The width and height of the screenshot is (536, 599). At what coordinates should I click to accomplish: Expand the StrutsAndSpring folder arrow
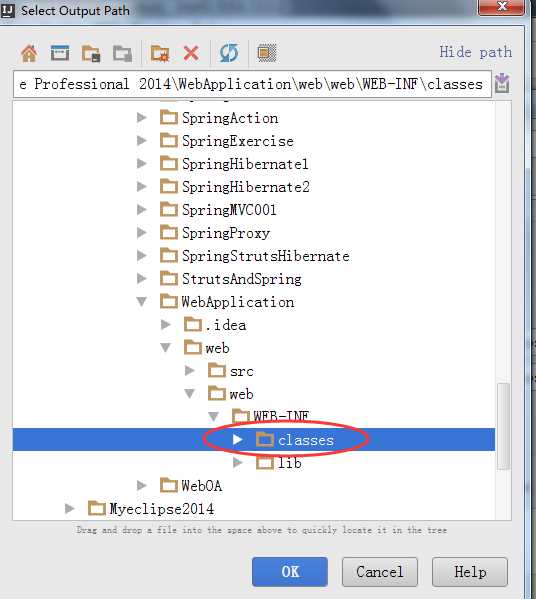point(142,278)
